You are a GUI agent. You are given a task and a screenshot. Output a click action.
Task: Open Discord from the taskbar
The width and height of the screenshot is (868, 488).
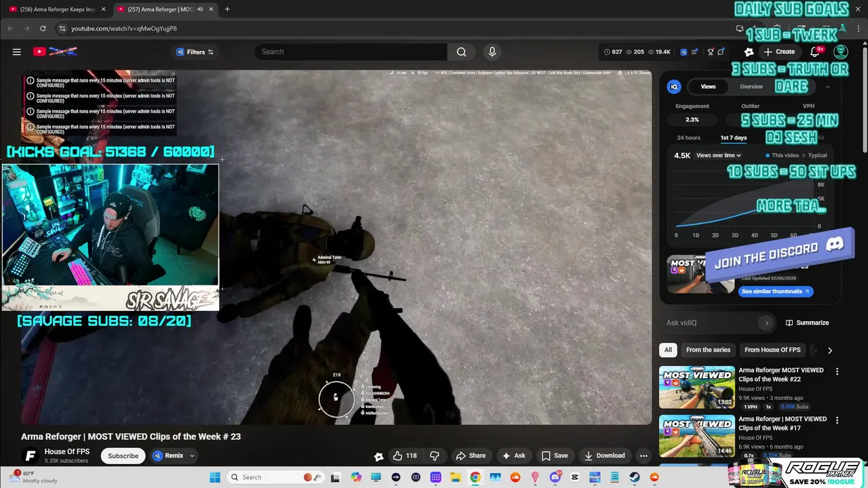pyautogui.click(x=555, y=477)
